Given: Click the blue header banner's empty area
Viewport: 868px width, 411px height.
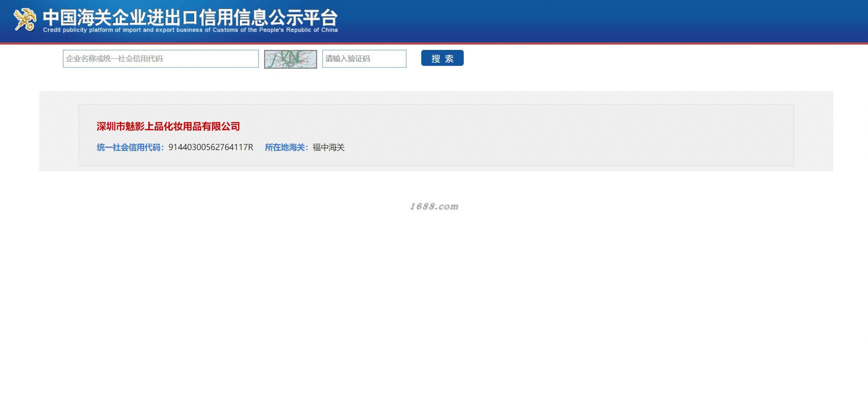Looking at the screenshot, I should click(602, 21).
